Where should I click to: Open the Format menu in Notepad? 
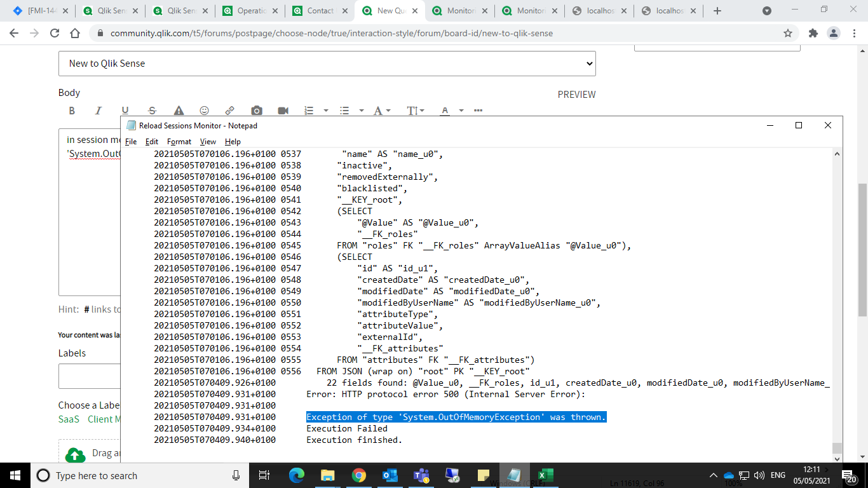(179, 142)
